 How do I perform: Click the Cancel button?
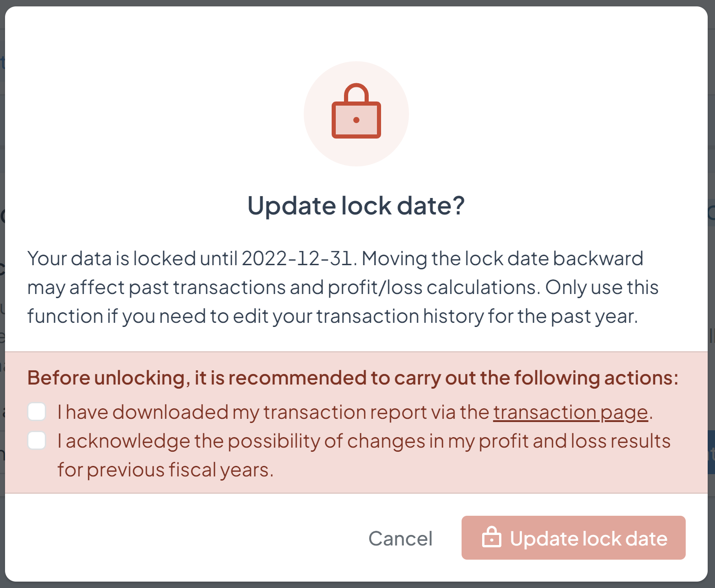click(x=401, y=538)
